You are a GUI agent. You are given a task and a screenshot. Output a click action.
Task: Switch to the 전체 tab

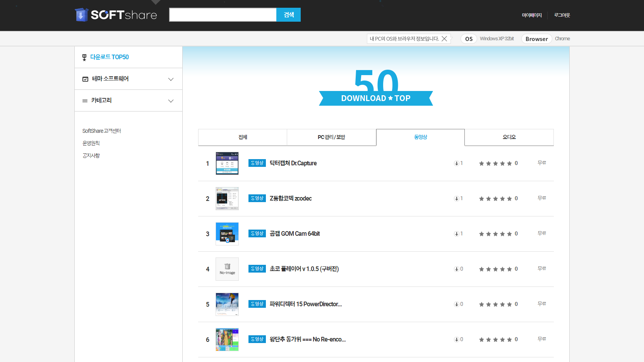tap(243, 137)
